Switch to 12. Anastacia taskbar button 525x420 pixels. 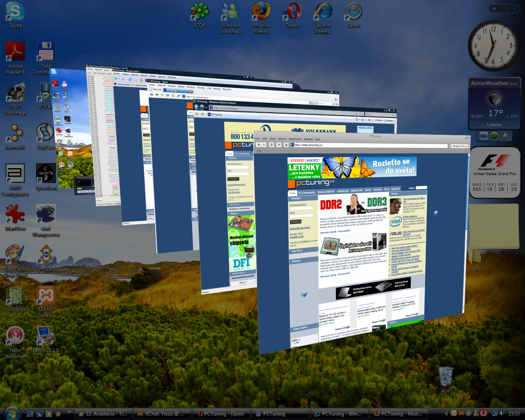(104, 414)
